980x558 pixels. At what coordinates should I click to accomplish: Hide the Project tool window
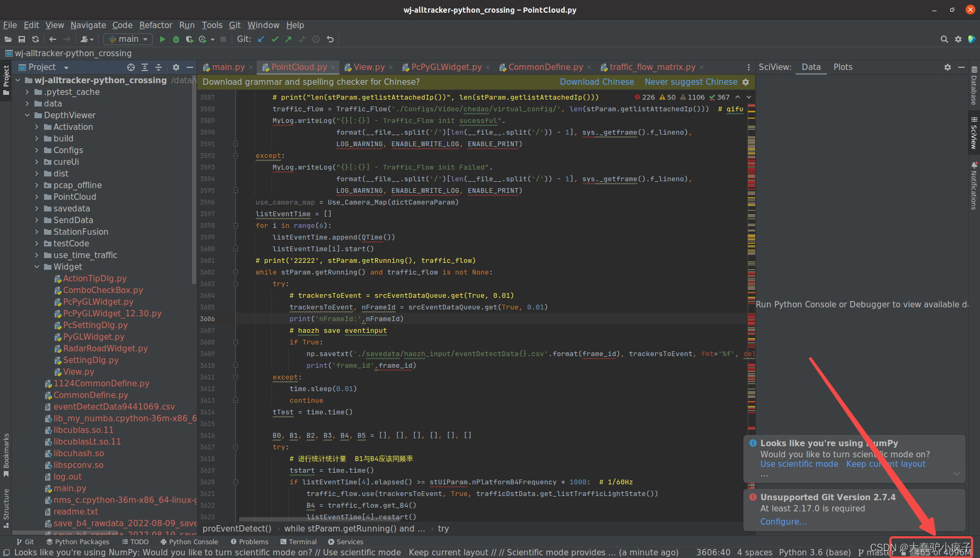190,67
